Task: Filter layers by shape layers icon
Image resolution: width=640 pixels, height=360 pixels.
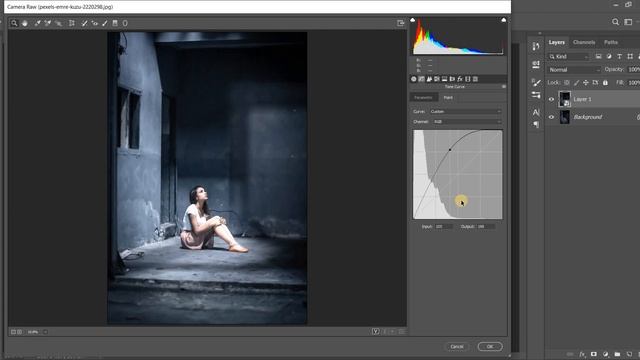Action: pyautogui.click(x=630, y=56)
